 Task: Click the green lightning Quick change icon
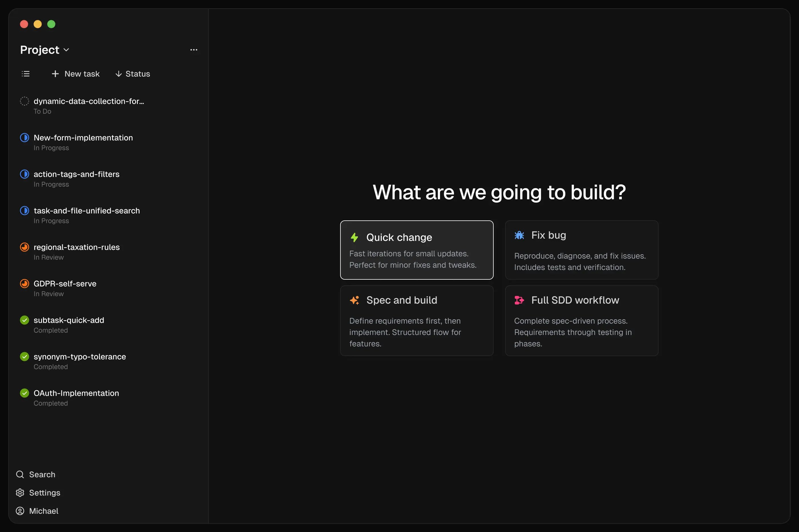(354, 237)
